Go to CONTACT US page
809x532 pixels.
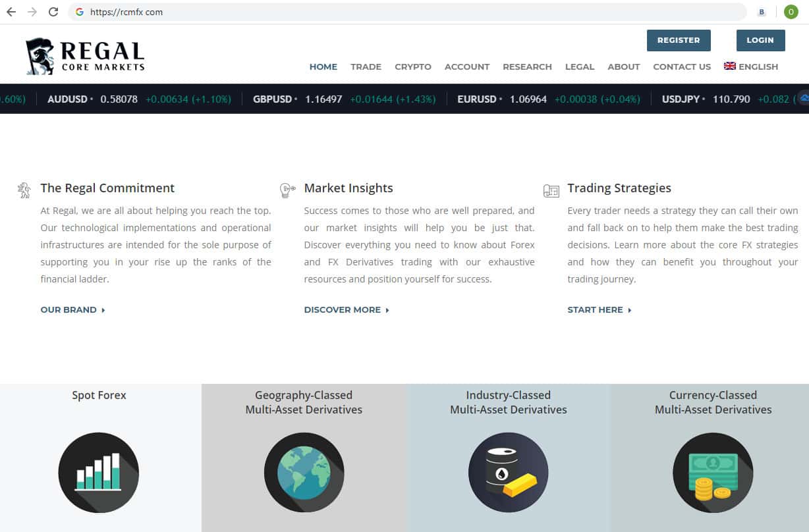682,66
